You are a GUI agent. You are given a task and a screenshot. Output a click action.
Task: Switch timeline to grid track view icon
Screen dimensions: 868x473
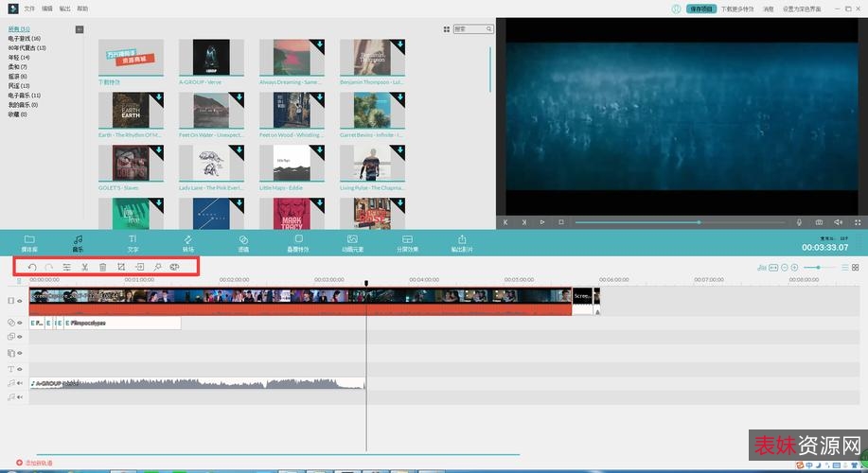[x=856, y=268]
